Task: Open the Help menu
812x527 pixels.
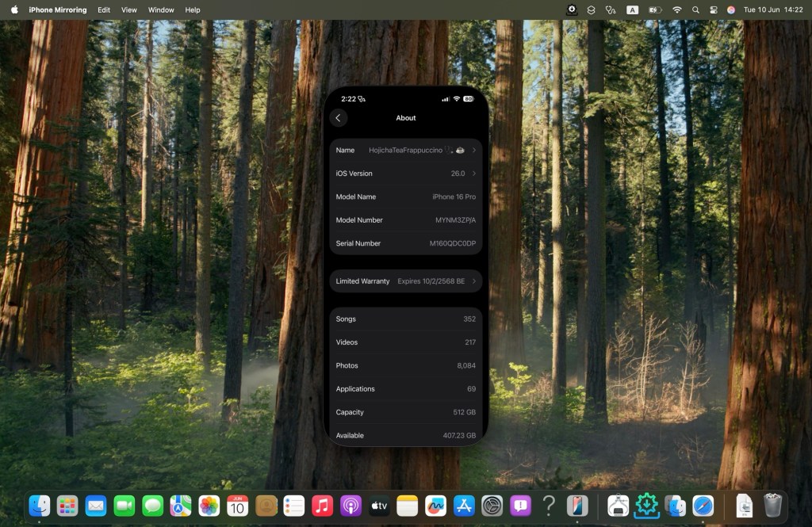Action: click(193, 10)
